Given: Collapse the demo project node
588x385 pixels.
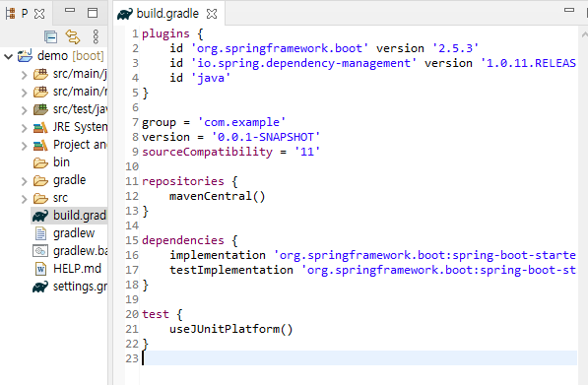Looking at the screenshot, I should pos(8,56).
